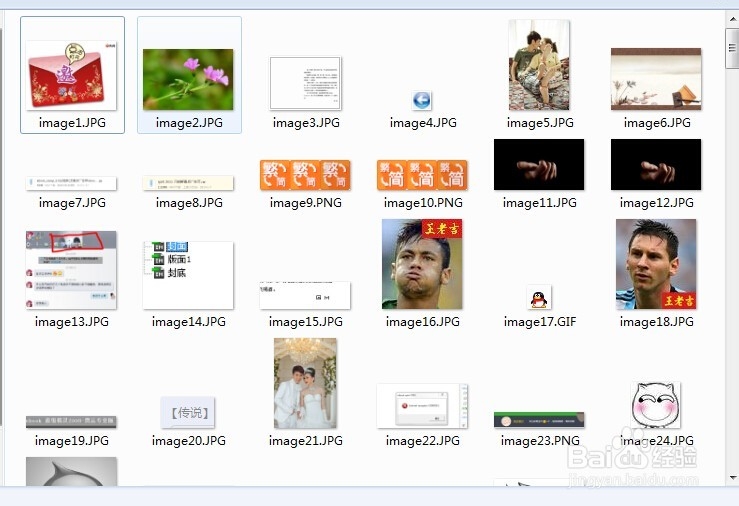Click the vertical scrollbar thumb
This screenshot has width=739, height=506.
click(732, 48)
